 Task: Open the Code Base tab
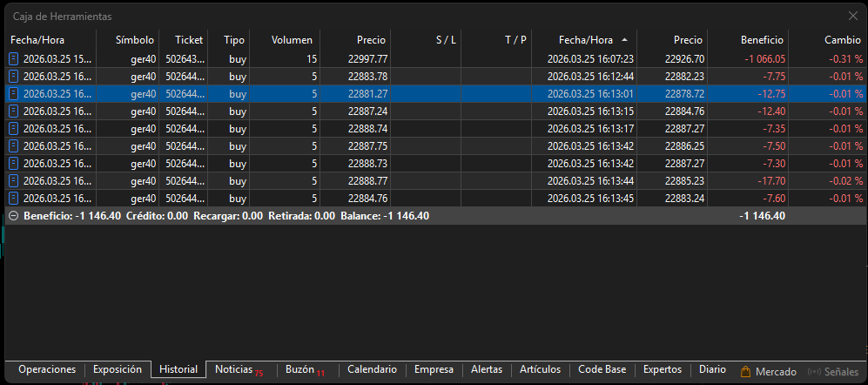(602, 369)
